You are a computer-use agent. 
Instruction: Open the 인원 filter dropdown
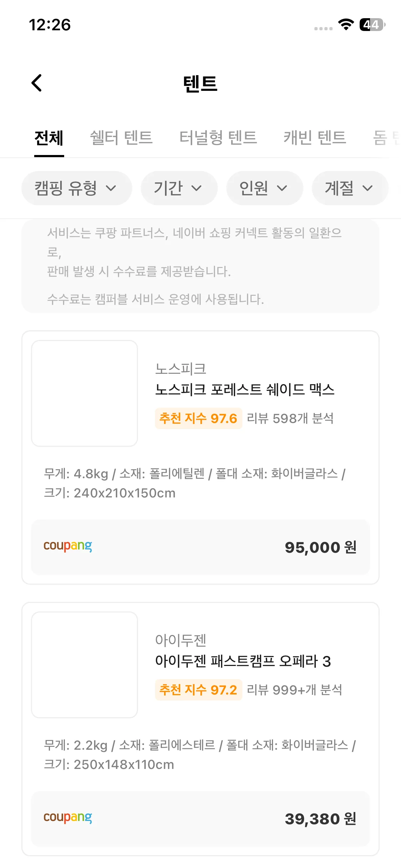(264, 188)
